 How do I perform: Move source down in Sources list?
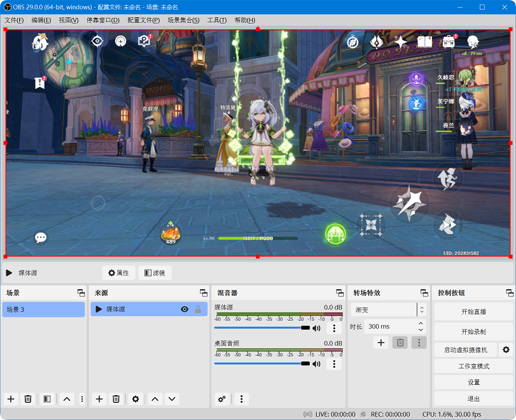(172, 399)
